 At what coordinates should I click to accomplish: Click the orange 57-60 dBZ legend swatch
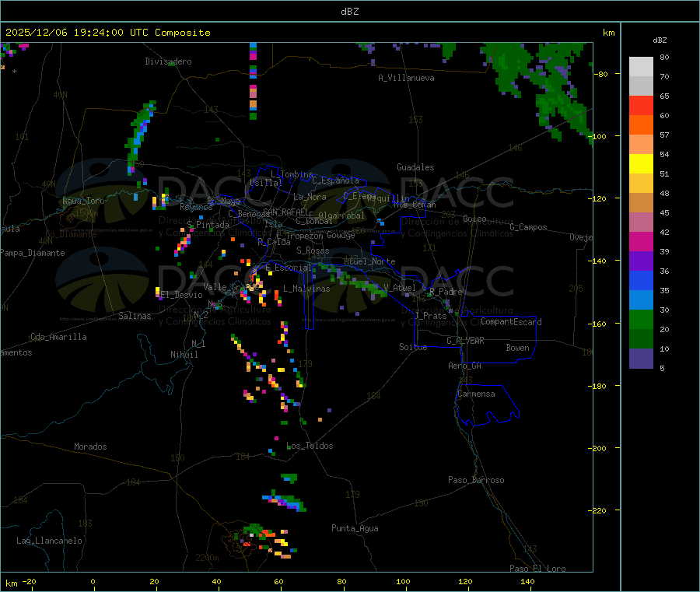point(641,125)
